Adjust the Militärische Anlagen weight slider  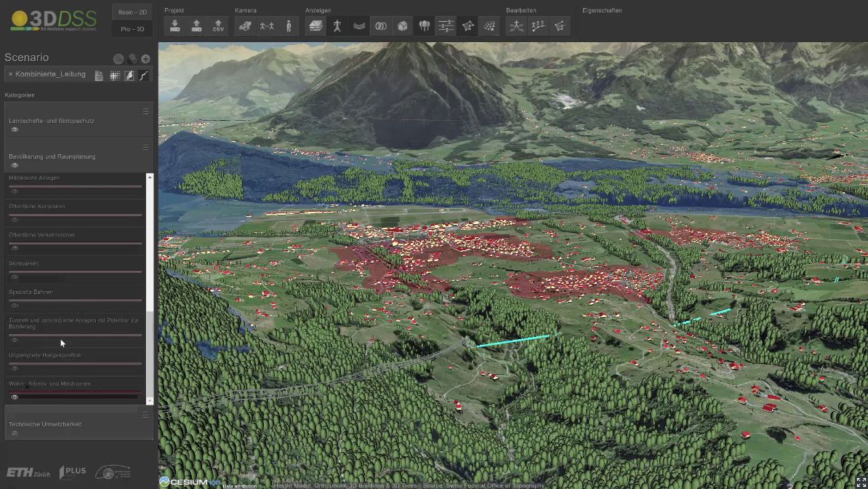click(76, 186)
